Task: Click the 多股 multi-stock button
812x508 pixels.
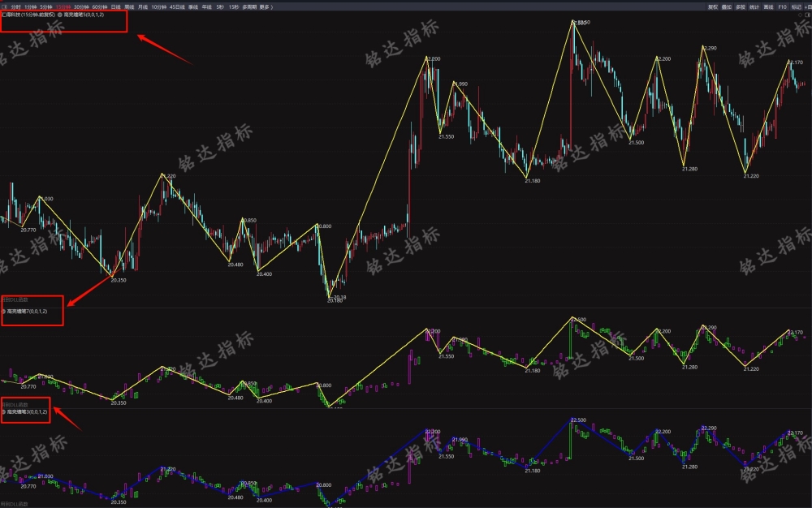Action: coord(741,7)
